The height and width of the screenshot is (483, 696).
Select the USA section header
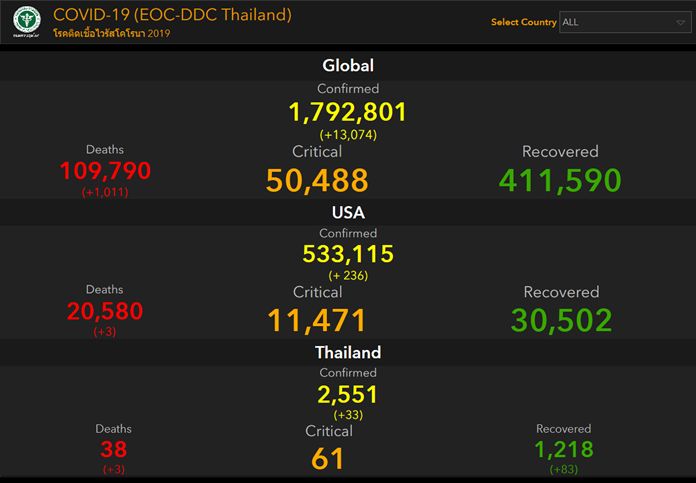[x=348, y=212]
